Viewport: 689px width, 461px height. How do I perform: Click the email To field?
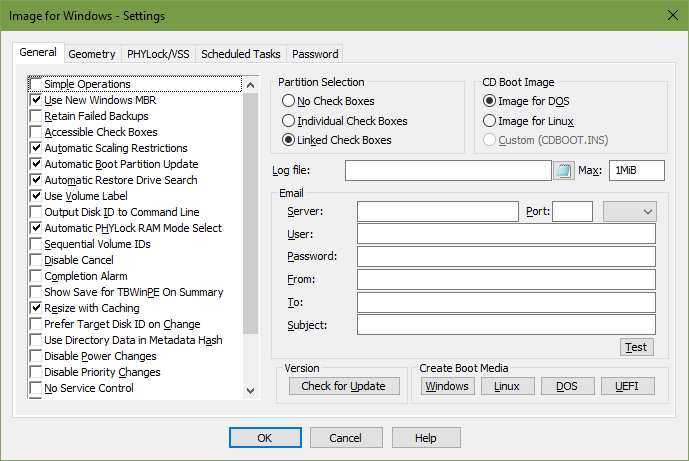tap(506, 302)
